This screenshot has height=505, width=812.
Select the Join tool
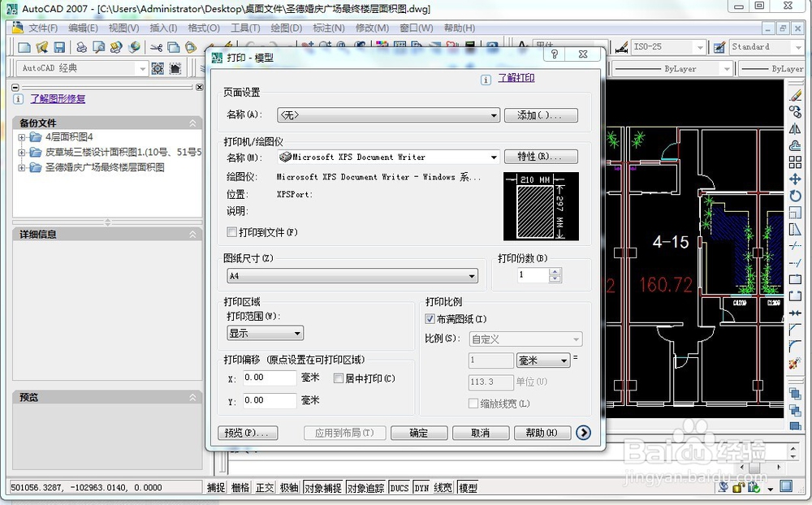click(x=795, y=313)
